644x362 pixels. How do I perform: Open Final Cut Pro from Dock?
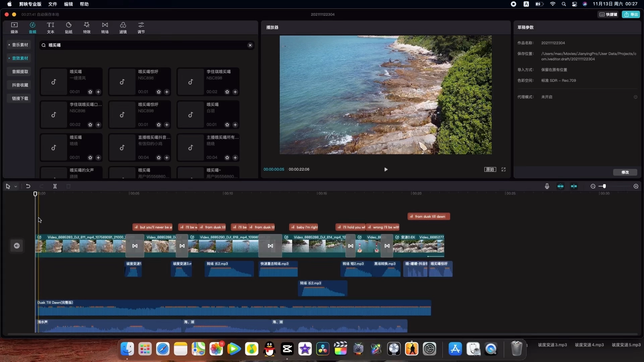click(340, 349)
